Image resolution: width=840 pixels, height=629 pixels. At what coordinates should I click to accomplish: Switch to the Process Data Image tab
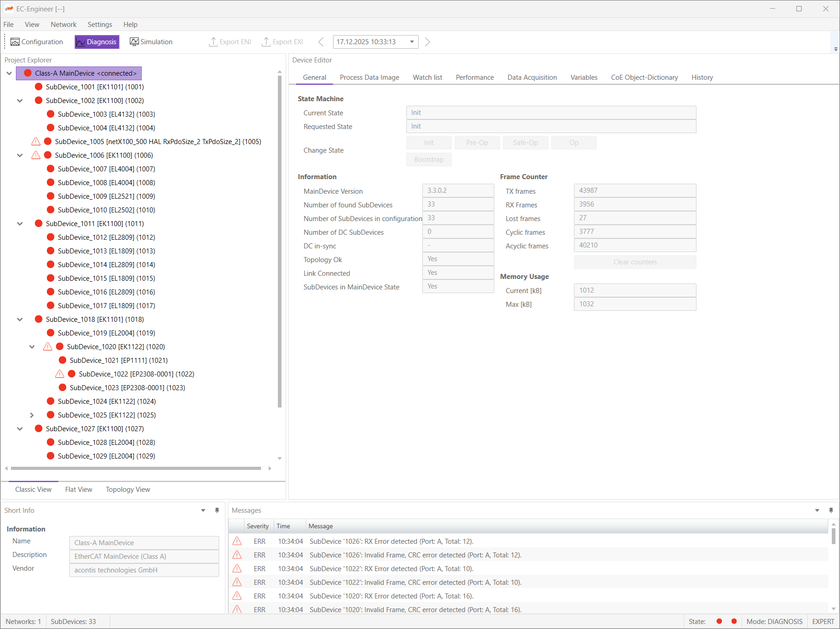[369, 77]
